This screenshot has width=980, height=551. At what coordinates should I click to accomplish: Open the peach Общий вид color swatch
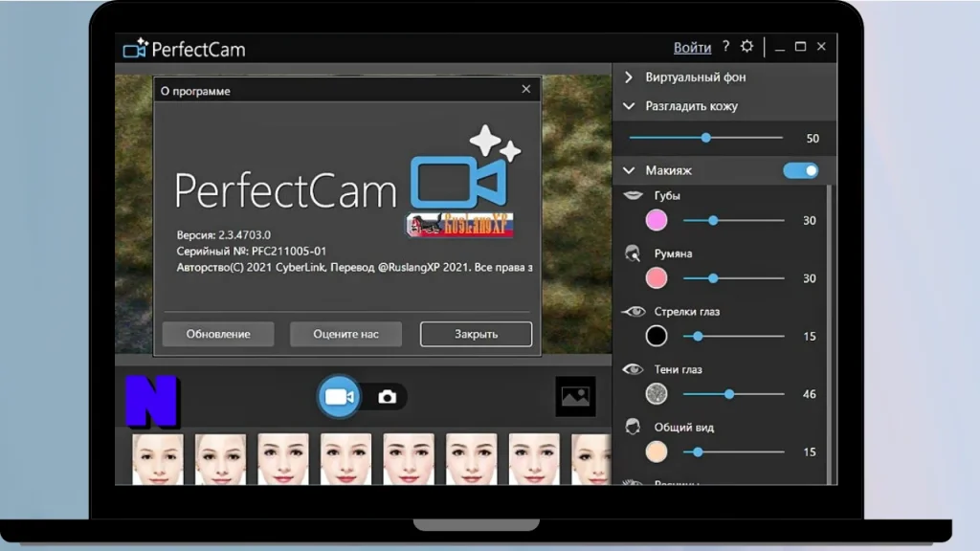657,452
